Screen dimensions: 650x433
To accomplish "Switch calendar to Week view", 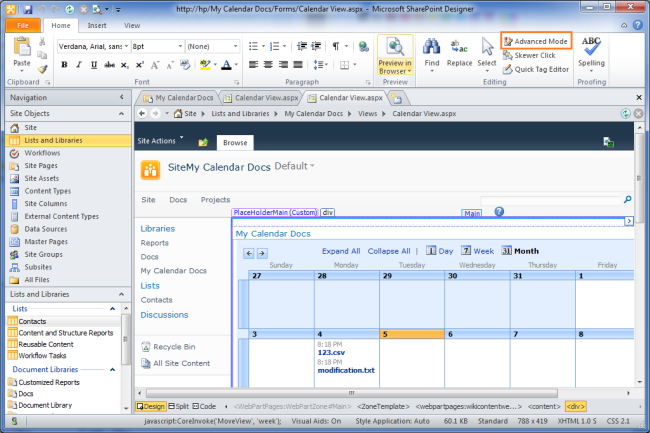I will (478, 251).
